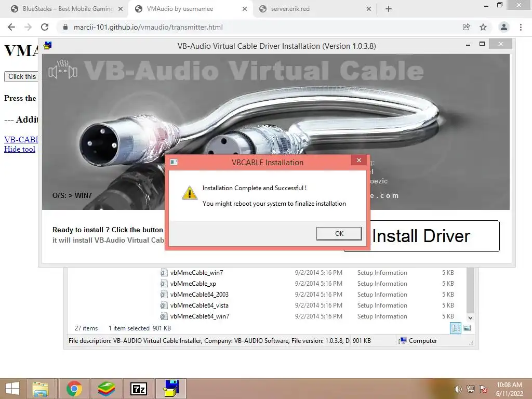View site security info via the lock icon
532x399 pixels.
point(65,27)
